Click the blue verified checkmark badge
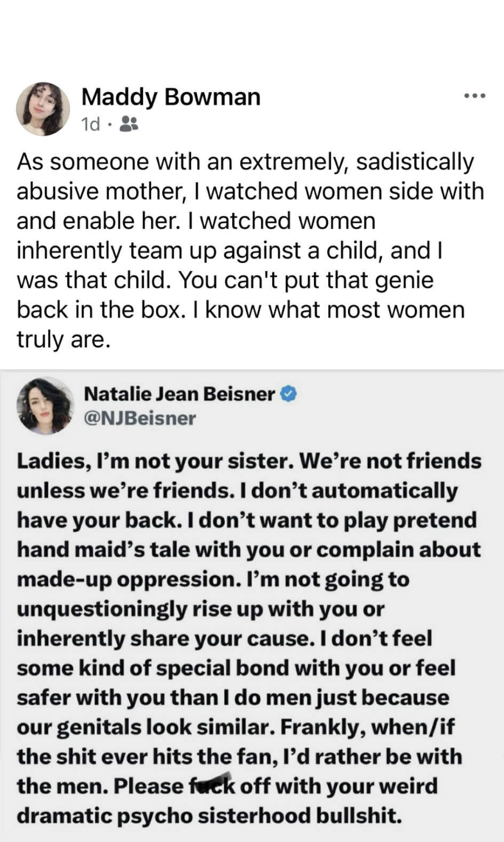504x842 pixels. 289,394
